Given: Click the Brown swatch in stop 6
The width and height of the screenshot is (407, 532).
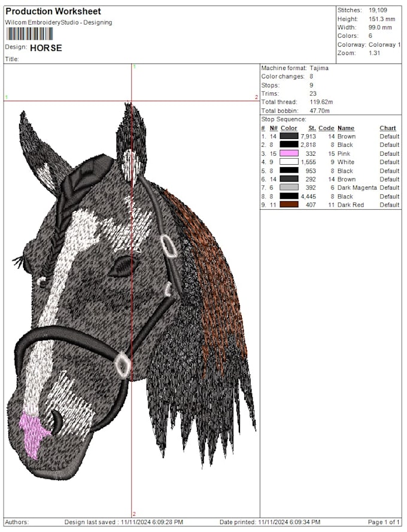Looking at the screenshot, I should click(x=289, y=179).
